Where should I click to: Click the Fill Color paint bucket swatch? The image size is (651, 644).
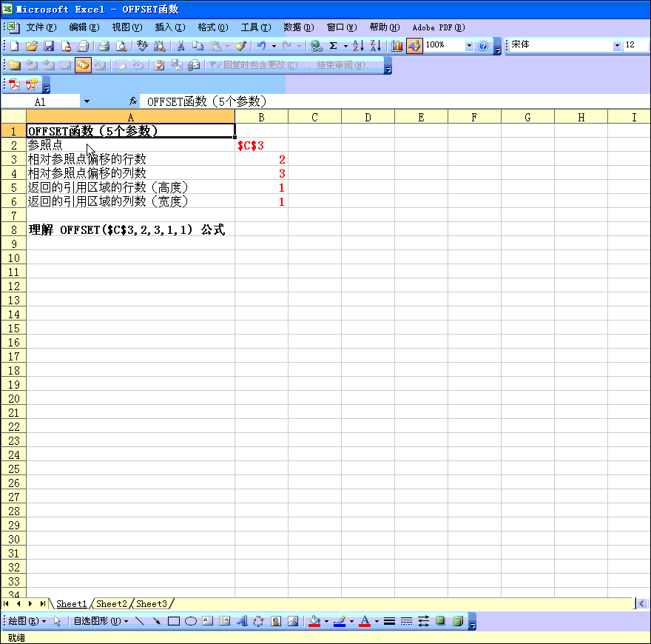(x=314, y=621)
